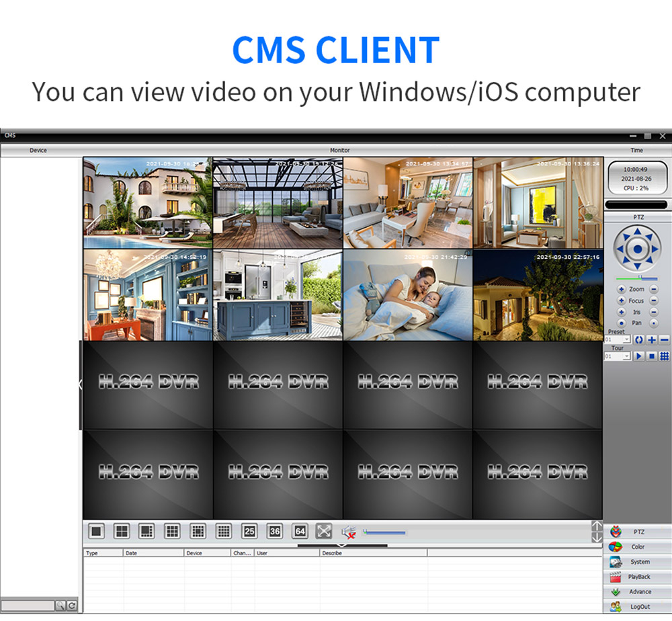Image resolution: width=672 pixels, height=621 pixels.
Task: Switch to single-camera view layout
Action: pos(97,531)
